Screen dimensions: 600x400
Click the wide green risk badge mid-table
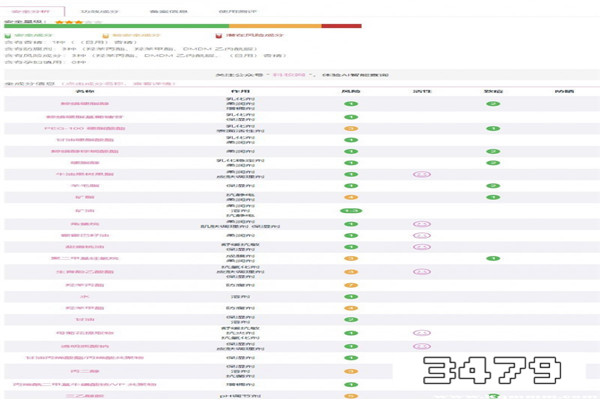[351, 211]
